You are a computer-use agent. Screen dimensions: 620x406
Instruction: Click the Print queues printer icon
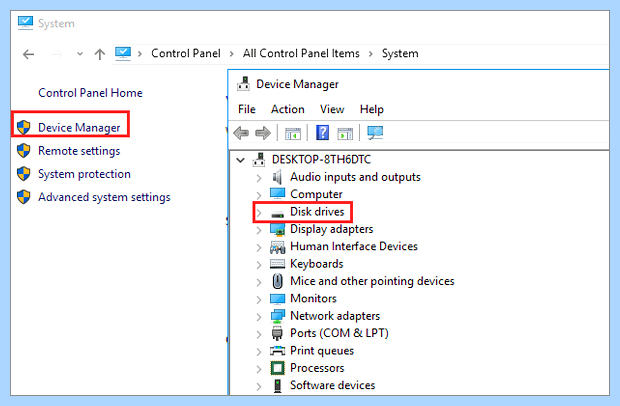pos(278,350)
